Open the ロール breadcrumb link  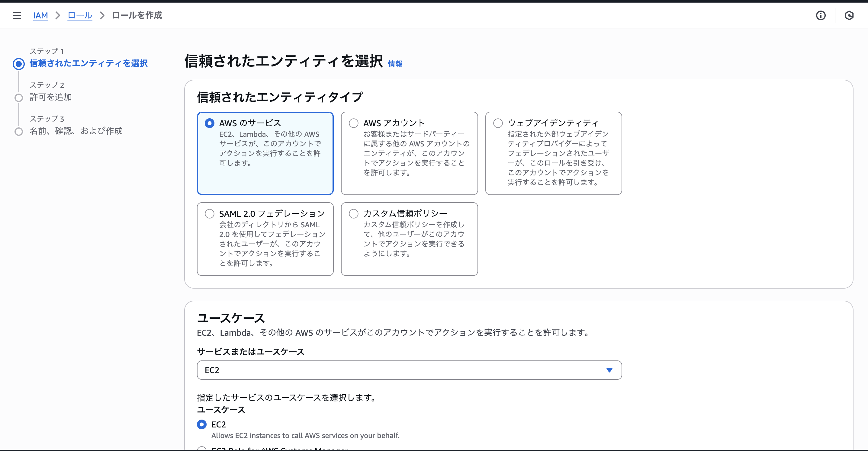coord(79,15)
